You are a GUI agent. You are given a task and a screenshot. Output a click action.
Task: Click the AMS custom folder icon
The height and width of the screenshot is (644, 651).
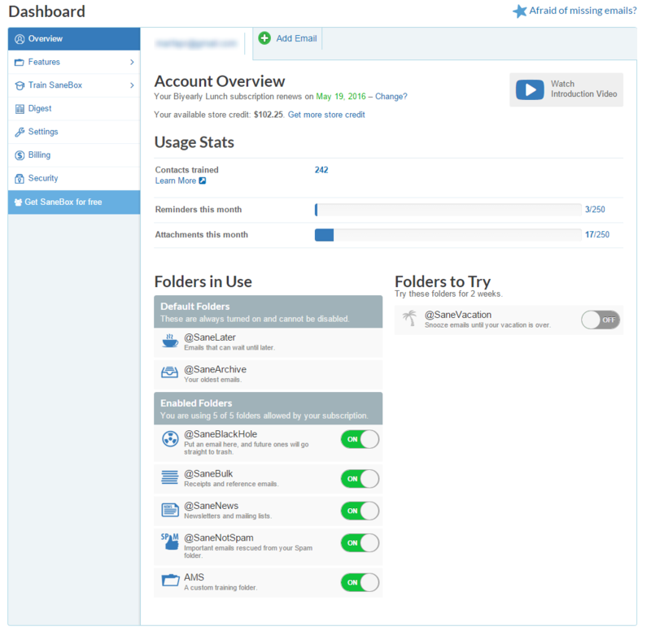coord(170,580)
